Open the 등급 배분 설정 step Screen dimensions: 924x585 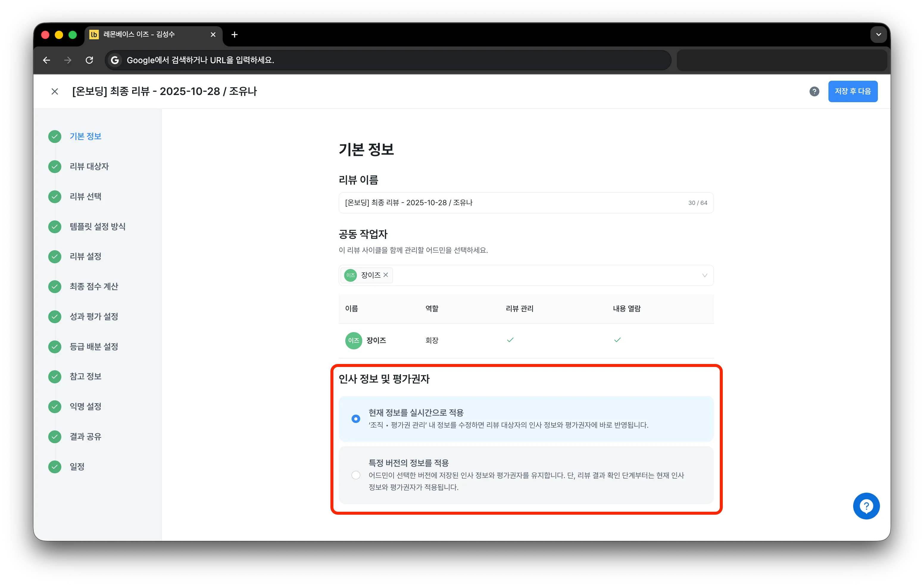click(94, 347)
